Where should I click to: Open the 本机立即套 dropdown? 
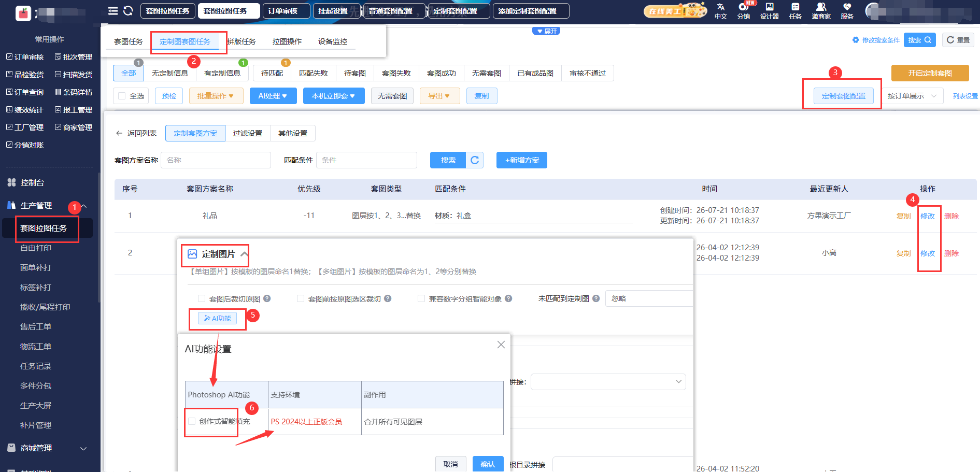[x=334, y=96]
